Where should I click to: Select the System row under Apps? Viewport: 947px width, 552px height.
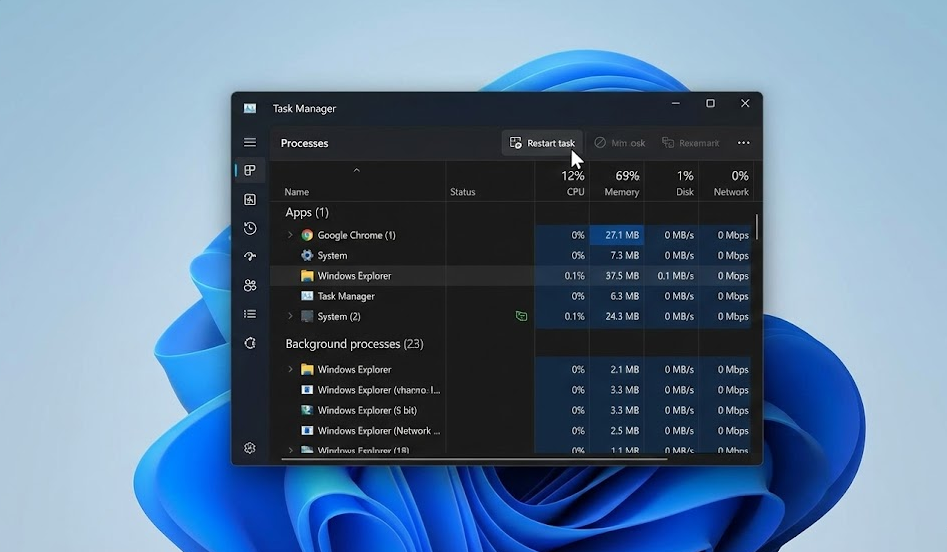(510, 255)
